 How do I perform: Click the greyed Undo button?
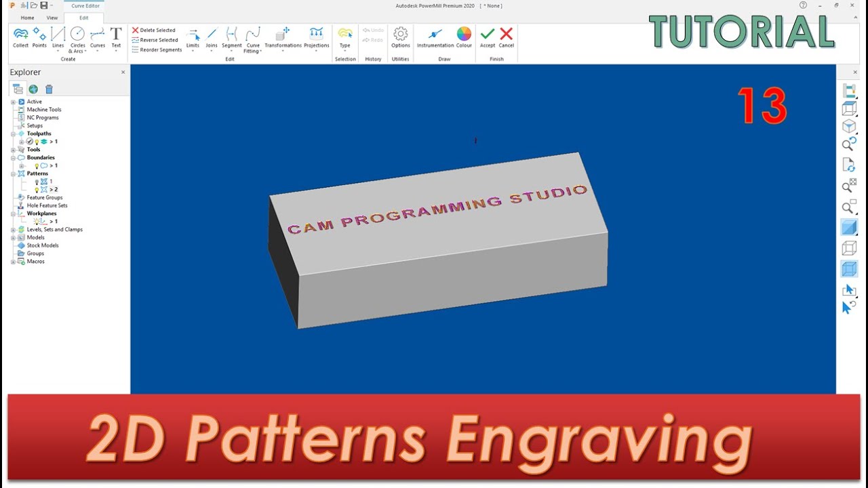click(x=373, y=30)
